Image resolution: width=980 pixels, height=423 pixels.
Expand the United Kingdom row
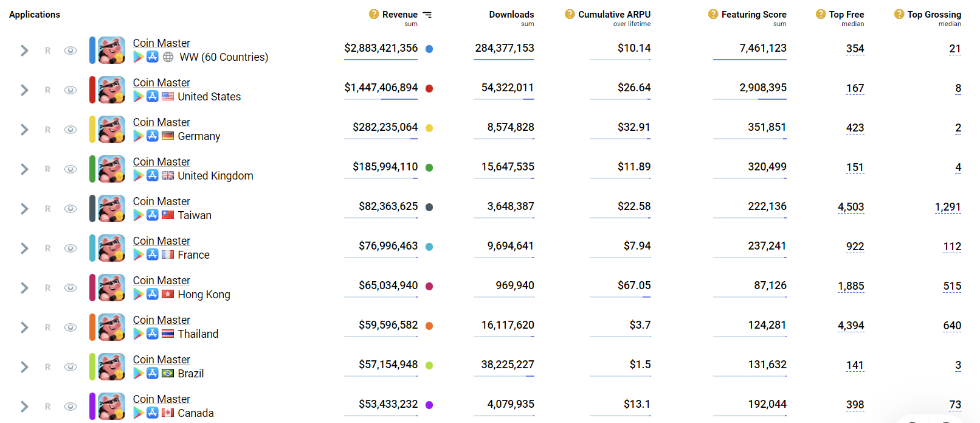[x=24, y=169]
